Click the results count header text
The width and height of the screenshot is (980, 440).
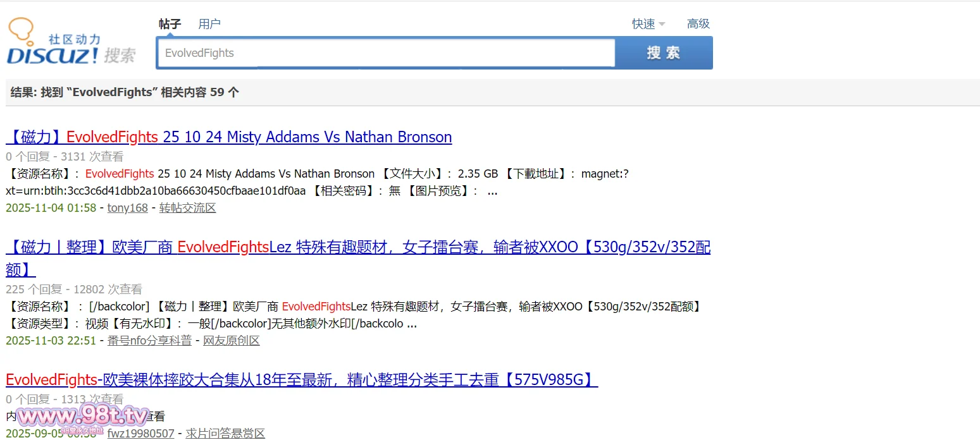pos(125,92)
